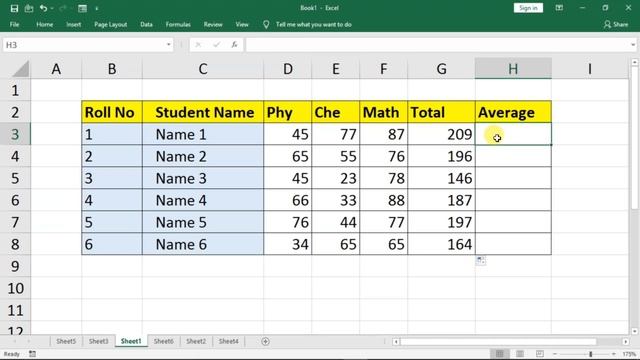
Task: Select column C header
Action: (x=203, y=69)
